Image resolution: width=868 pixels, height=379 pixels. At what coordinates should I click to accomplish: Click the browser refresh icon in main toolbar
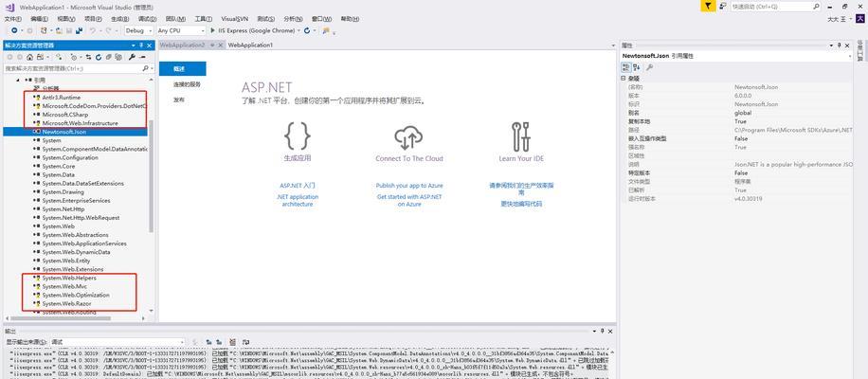coord(307,30)
